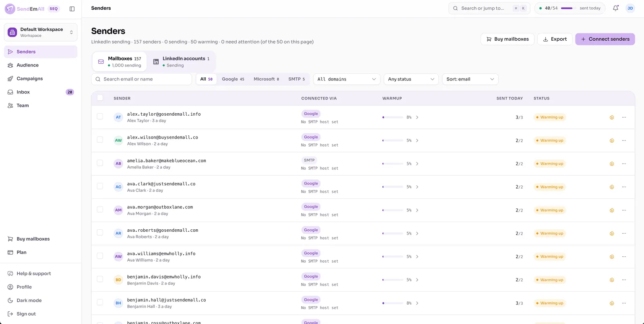
Task: Click the Buy mailboxes button at top
Action: point(508,39)
